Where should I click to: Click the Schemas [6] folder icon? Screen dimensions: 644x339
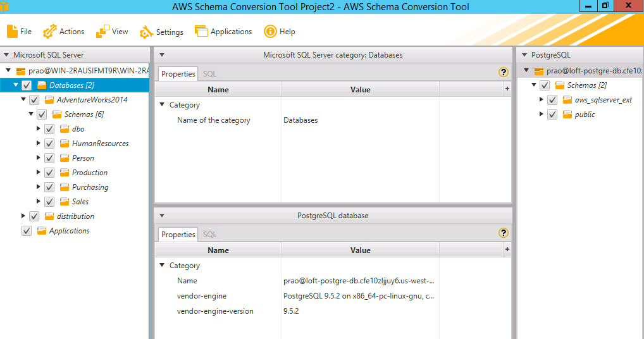coord(57,114)
